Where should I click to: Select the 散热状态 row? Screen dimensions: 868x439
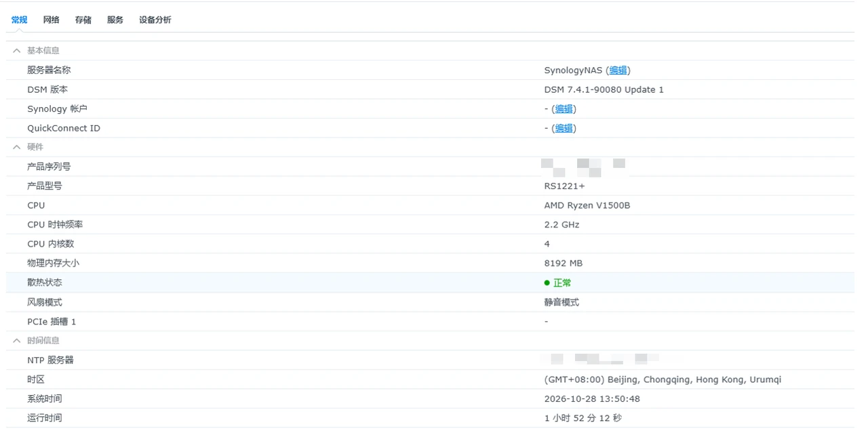(x=430, y=283)
